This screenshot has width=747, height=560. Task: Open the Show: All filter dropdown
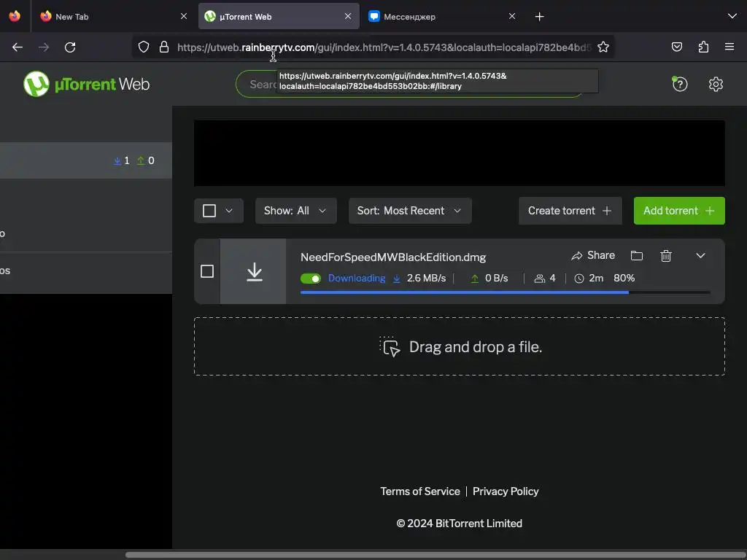[x=296, y=211]
